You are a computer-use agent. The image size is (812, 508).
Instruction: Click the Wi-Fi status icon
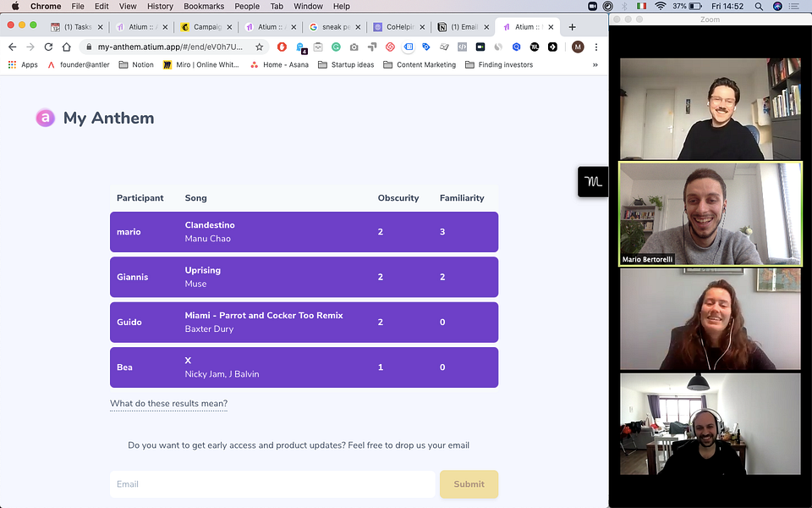pos(661,6)
